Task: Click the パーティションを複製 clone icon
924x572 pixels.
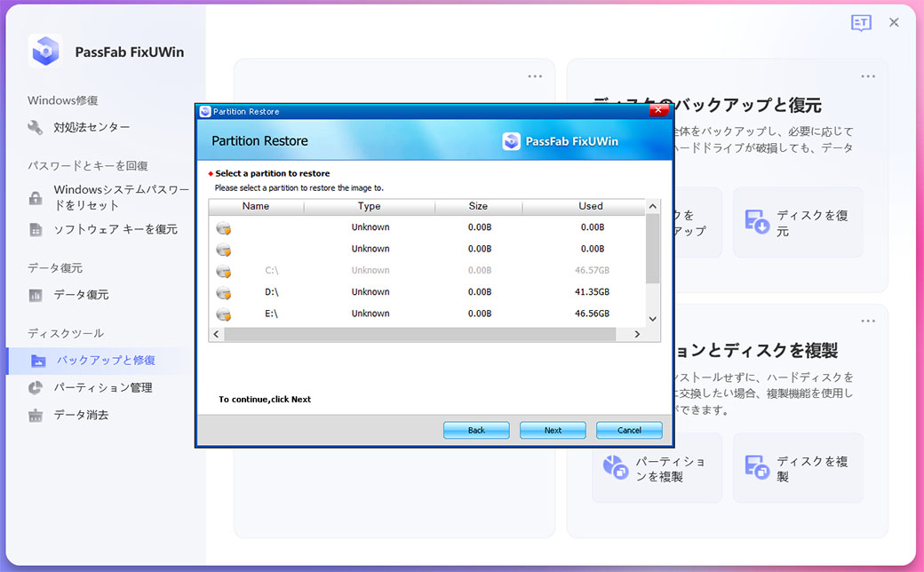Action: [616, 468]
